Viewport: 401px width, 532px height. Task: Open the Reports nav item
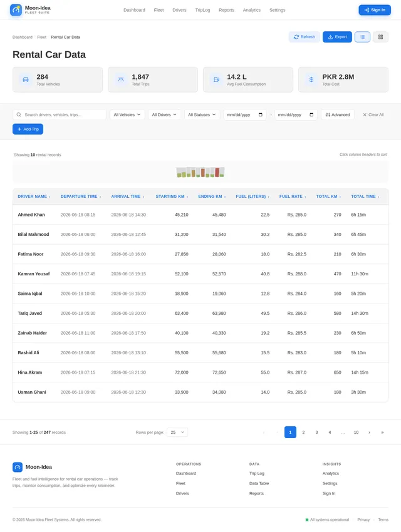click(226, 10)
